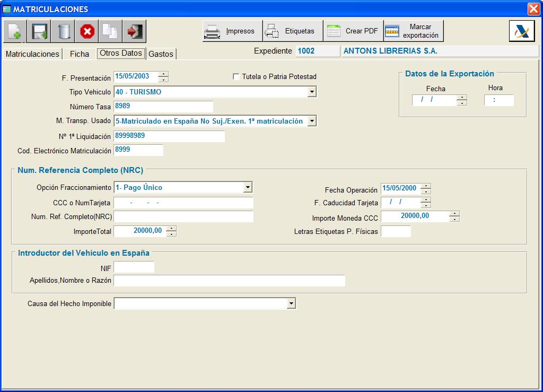Expand the M. Transp. Usado dropdown
The width and height of the screenshot is (543, 392).
(x=312, y=121)
